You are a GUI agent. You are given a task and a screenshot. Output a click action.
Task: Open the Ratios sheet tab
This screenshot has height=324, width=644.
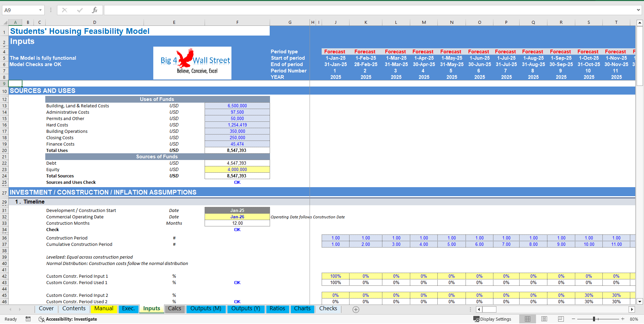tap(277, 309)
